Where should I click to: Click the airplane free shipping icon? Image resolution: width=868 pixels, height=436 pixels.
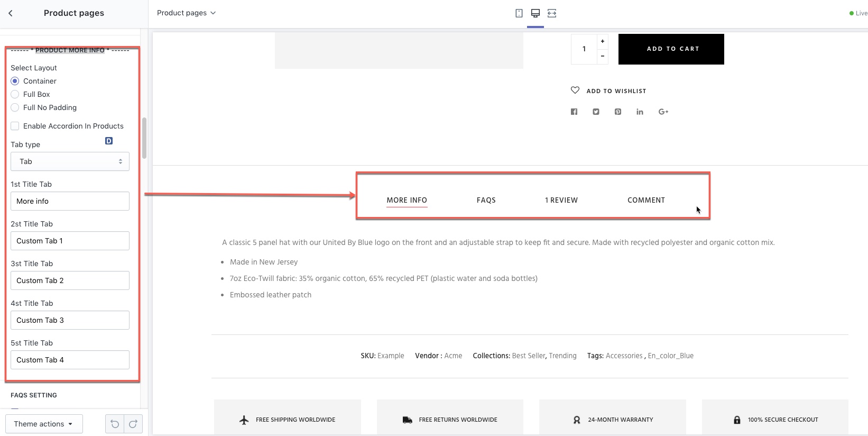click(x=244, y=420)
